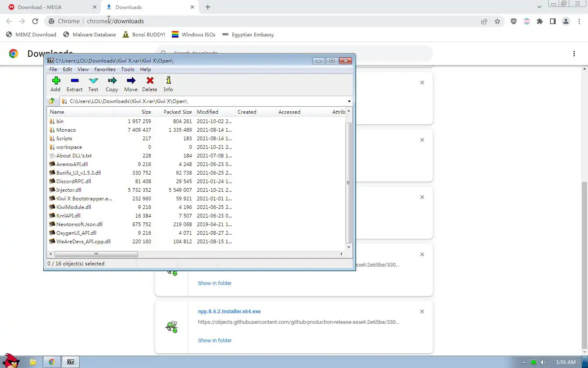Select the workspace folder icon
The image size is (588, 368).
pos(52,147)
